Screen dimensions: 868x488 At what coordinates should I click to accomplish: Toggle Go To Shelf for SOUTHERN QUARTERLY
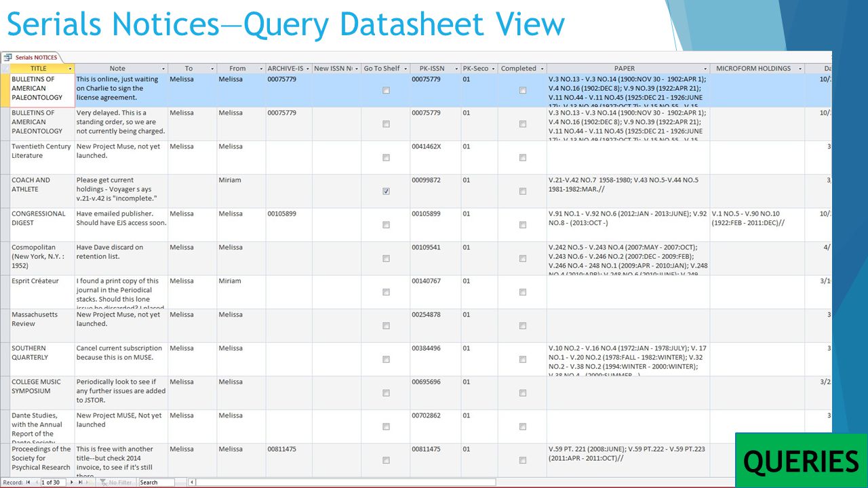386,359
